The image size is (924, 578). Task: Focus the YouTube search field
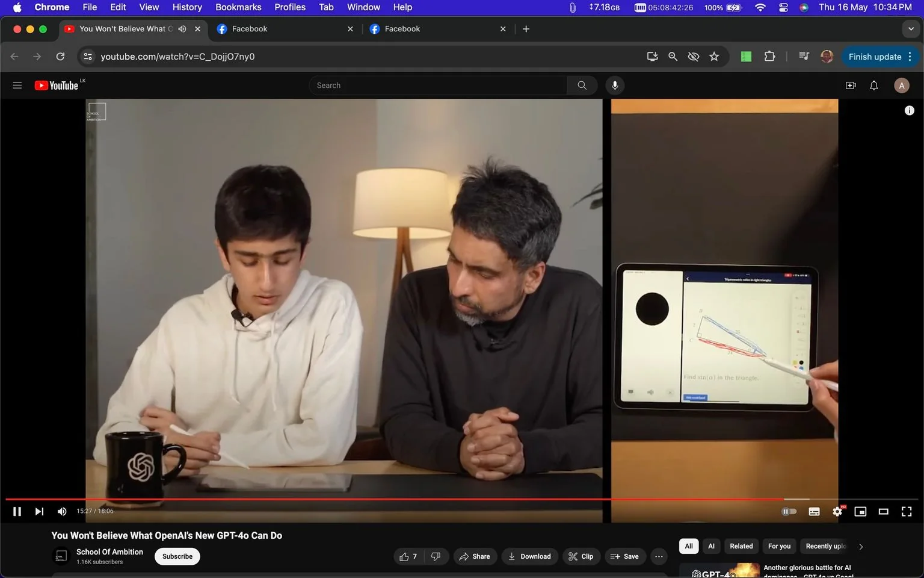coord(438,85)
